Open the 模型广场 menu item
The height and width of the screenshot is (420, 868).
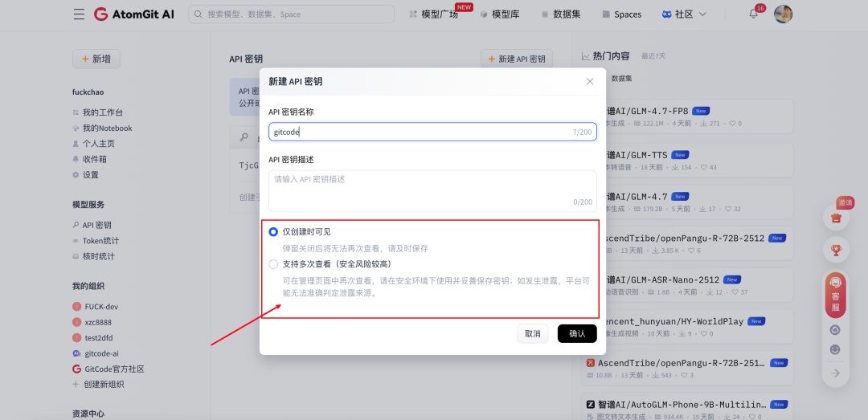coord(434,14)
